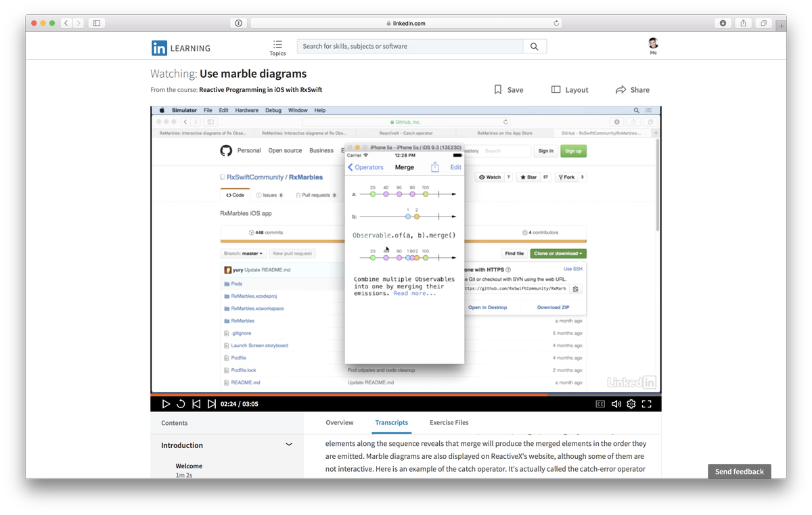Share this video via Share arrow

click(633, 89)
